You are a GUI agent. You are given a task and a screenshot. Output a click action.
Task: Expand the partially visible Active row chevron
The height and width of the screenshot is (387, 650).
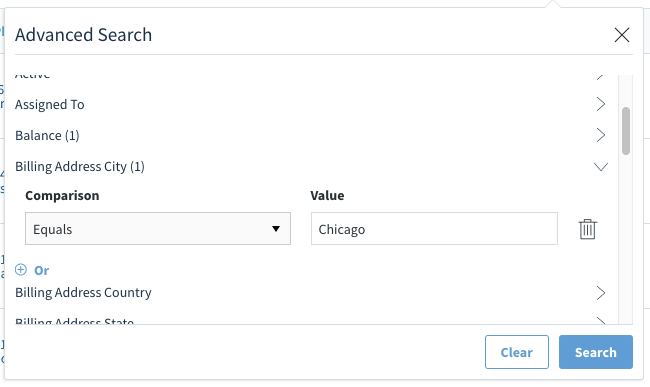click(600, 77)
